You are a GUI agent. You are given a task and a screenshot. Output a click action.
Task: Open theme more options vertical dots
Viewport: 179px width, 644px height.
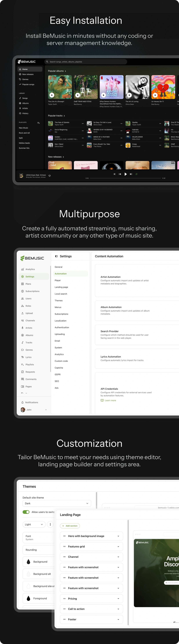50,524
